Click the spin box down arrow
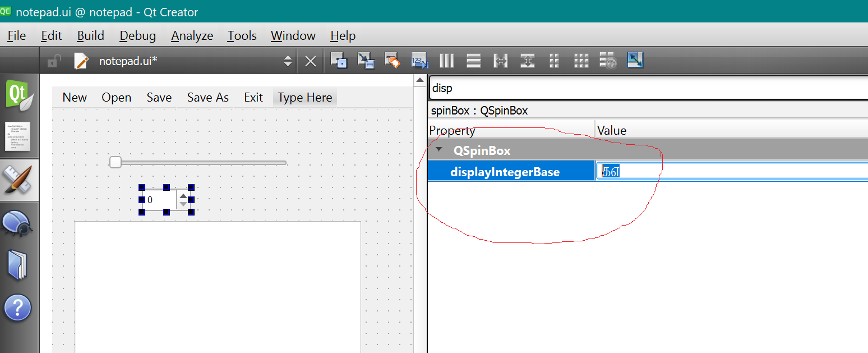Screen dimensions: 868x353 point(183,203)
